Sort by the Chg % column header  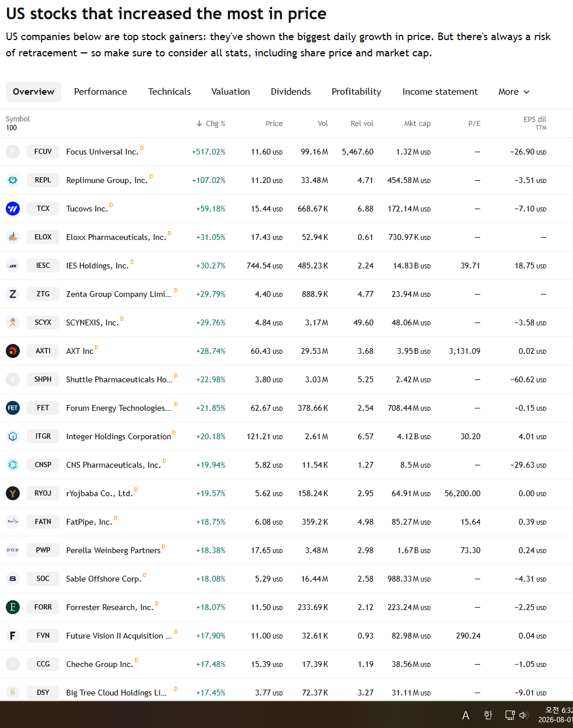(x=211, y=124)
